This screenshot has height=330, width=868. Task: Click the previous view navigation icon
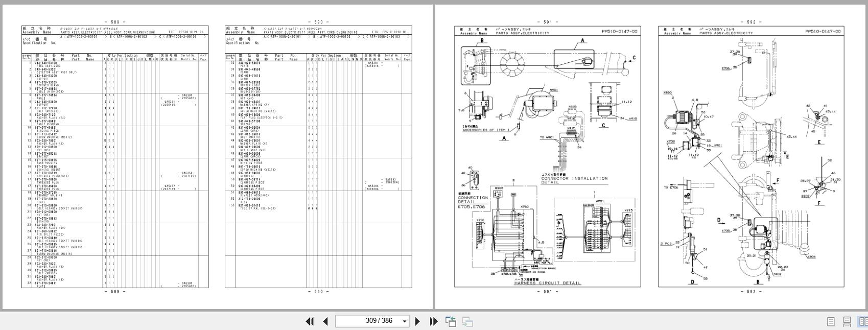[451, 321]
